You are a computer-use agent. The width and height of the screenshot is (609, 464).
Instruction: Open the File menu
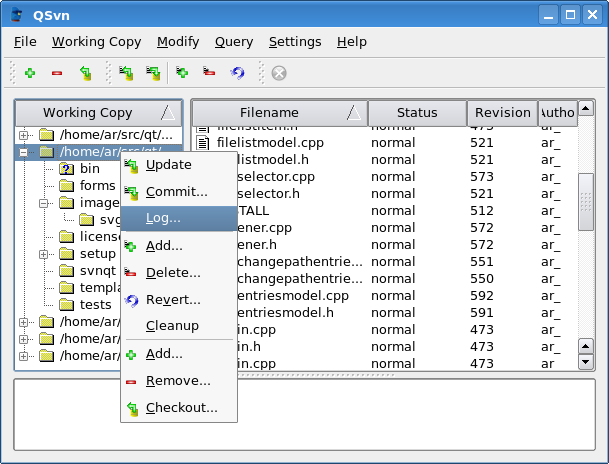click(x=25, y=42)
